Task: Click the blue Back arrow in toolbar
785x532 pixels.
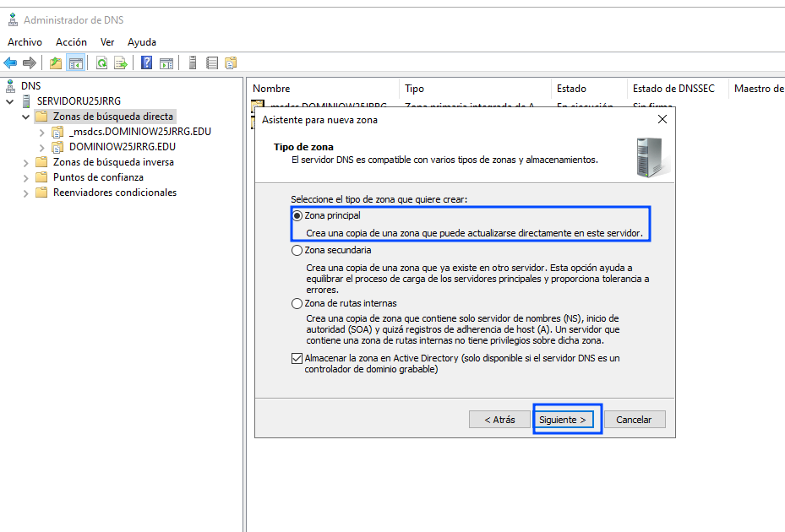Action: click(x=10, y=63)
